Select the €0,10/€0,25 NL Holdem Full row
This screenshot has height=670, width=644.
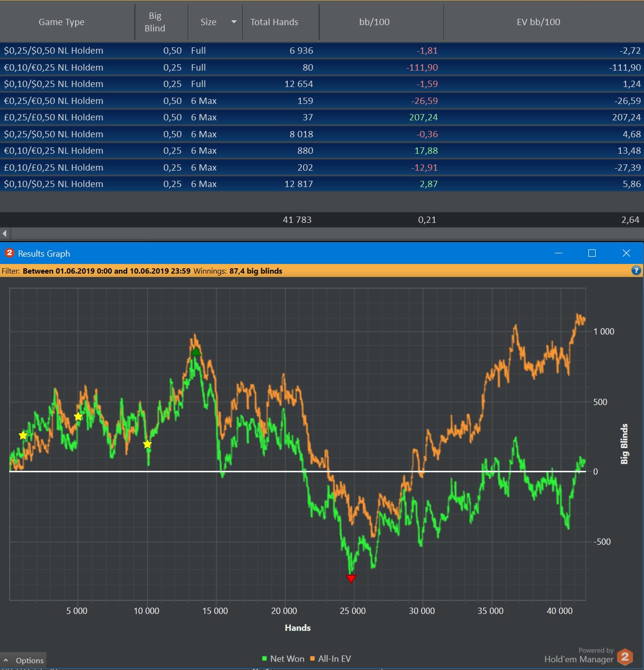[322, 67]
